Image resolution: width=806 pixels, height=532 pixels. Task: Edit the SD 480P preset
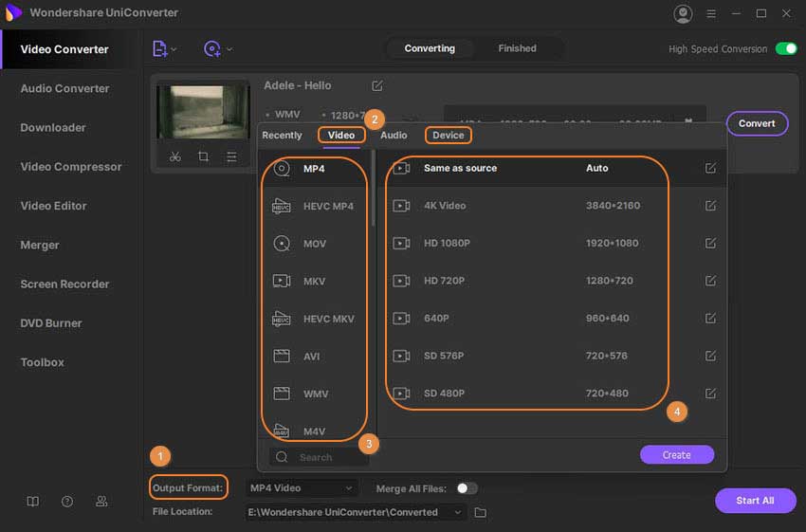(710, 394)
